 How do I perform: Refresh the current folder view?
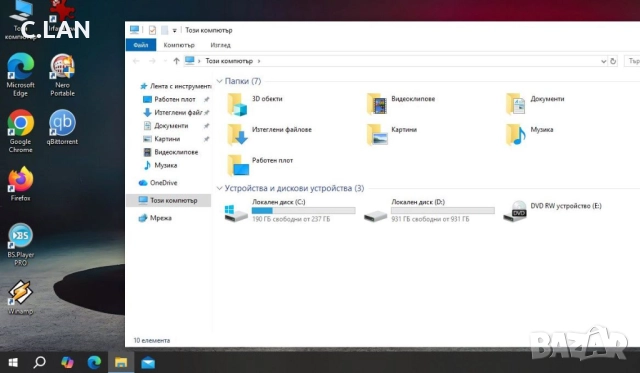coord(613,61)
